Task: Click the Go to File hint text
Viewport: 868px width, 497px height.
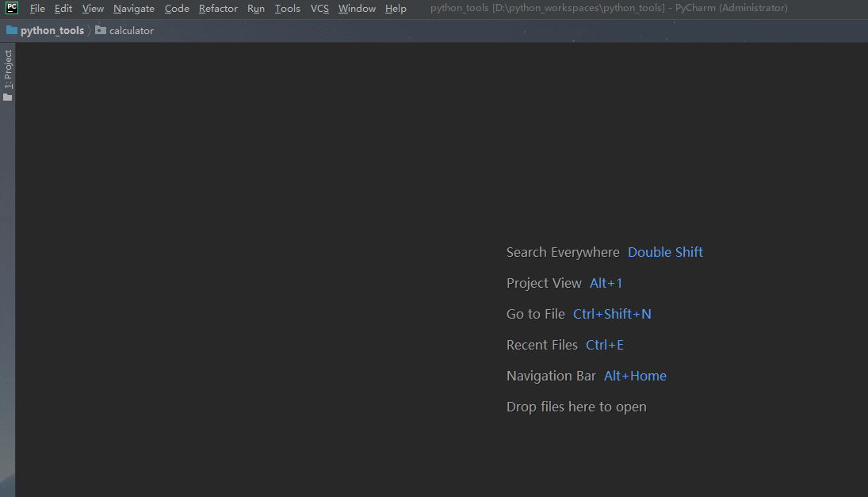Action: pos(536,315)
